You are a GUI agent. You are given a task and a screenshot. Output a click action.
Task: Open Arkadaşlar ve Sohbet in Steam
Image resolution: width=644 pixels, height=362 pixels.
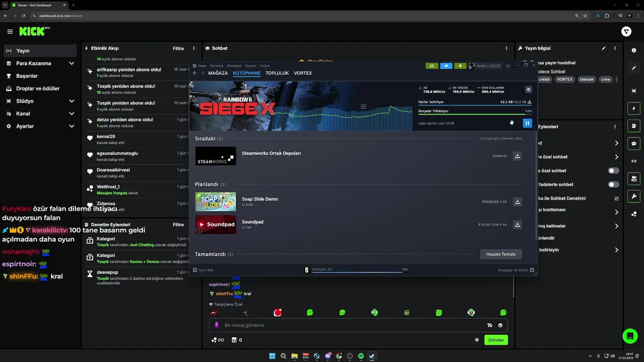(516, 270)
